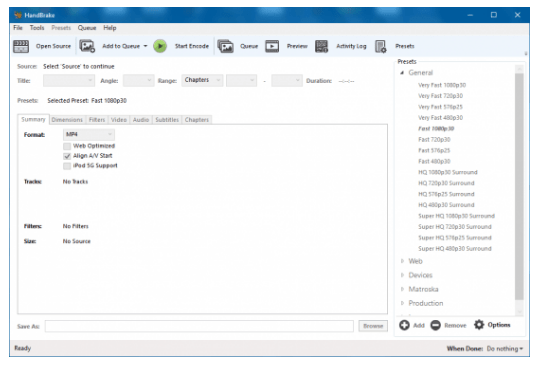Expand the Production presets group
This screenshot has height=365, width=538.
click(402, 303)
